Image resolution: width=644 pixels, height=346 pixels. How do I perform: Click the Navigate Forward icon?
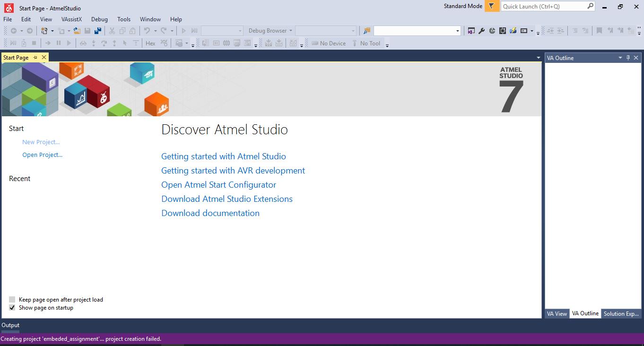[x=29, y=31]
